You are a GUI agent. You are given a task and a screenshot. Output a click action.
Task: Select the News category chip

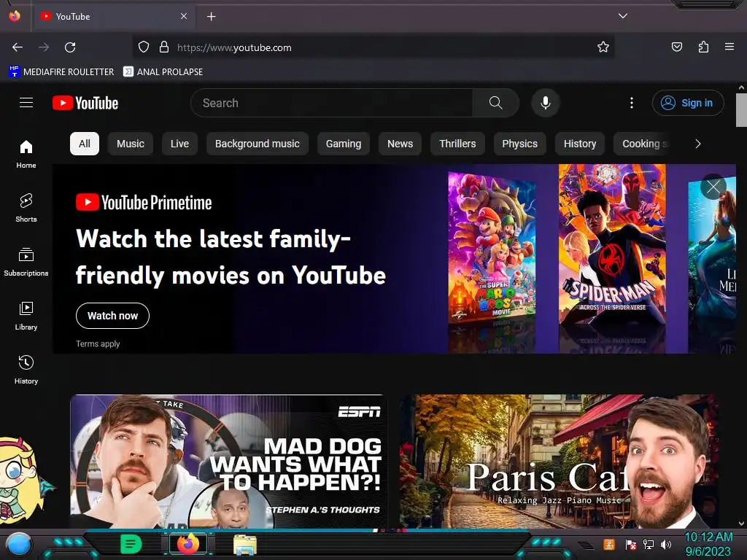pos(400,144)
